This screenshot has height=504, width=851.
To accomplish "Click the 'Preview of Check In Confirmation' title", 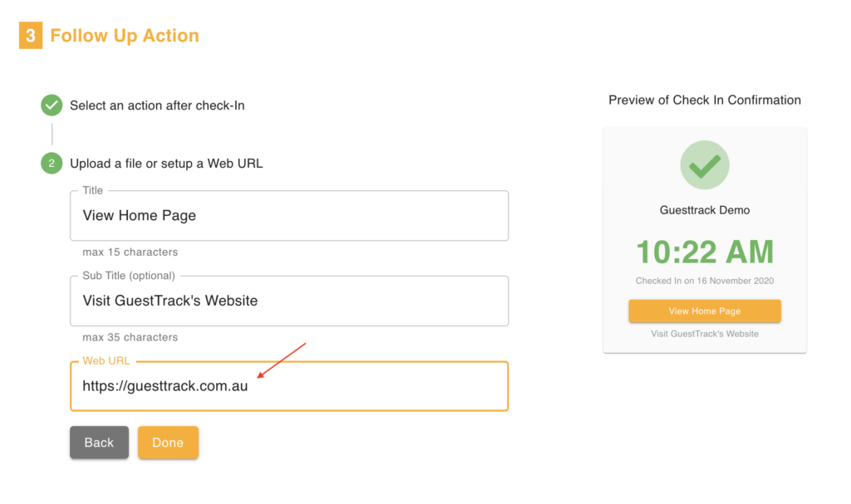I will tap(704, 100).
